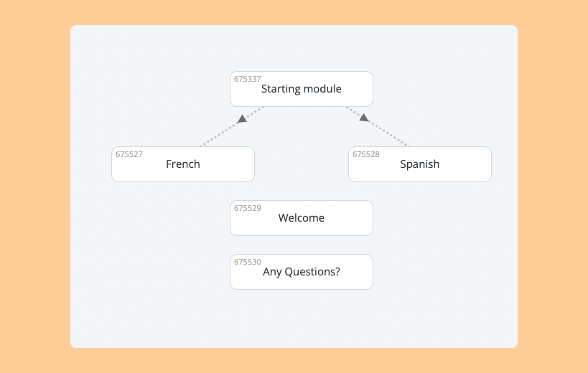
Task: Click the "French" title text
Action: tap(183, 164)
